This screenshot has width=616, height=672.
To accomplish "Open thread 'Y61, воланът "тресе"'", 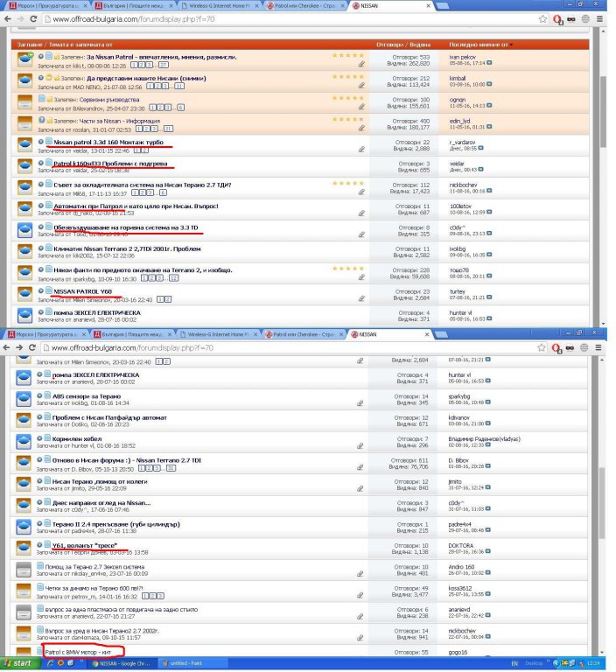I will click(85, 546).
